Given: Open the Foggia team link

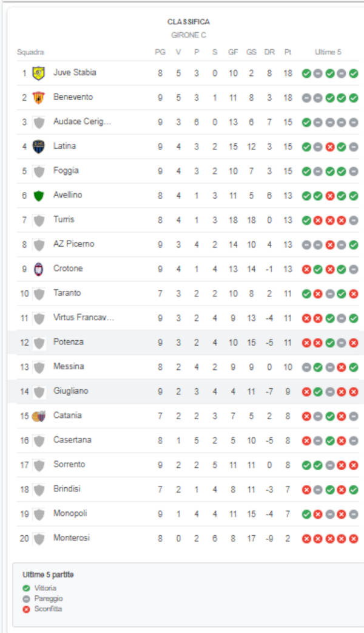Looking at the screenshot, I should (66, 171).
